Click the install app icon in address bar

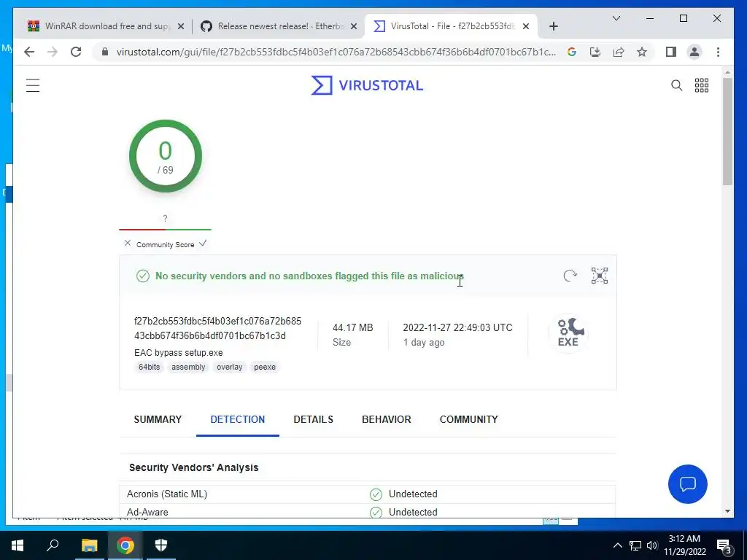pos(595,52)
